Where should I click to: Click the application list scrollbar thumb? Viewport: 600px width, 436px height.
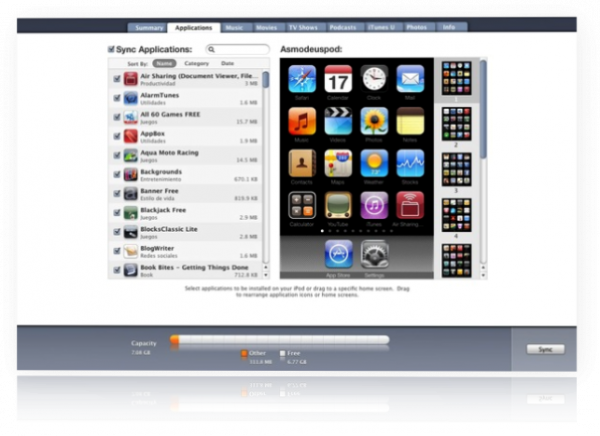pos(266,80)
